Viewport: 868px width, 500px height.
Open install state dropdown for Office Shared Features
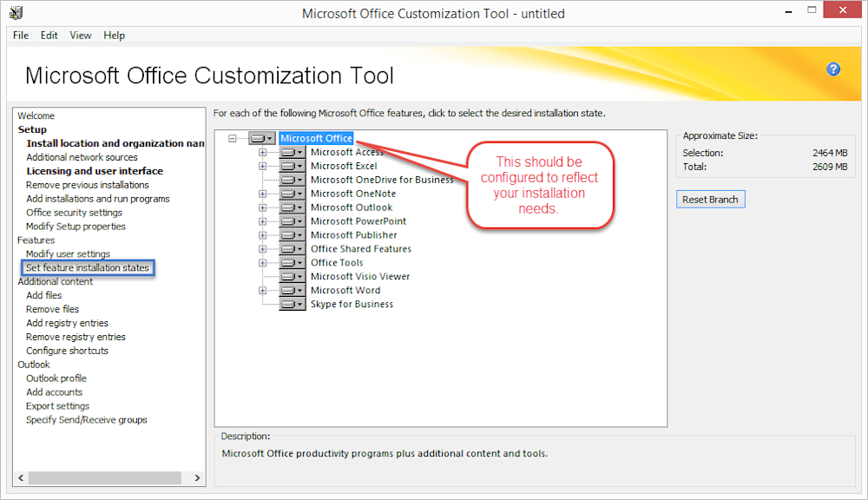[x=293, y=249]
